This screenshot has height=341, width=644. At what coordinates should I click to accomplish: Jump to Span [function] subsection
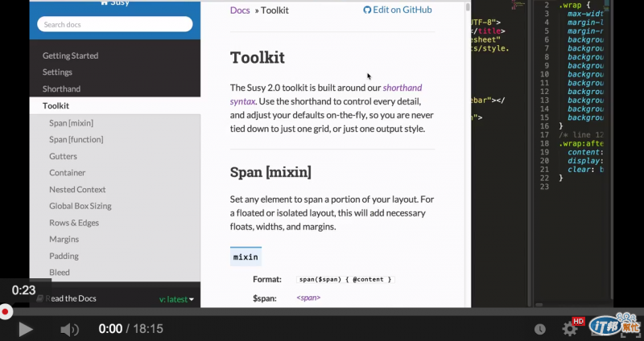(x=76, y=139)
